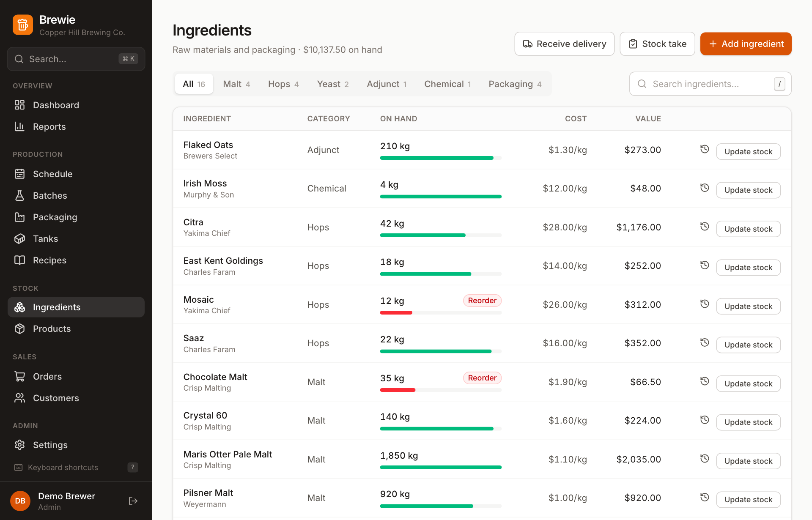Log out using the sign-out icon
The image size is (812, 520).
pos(133,501)
